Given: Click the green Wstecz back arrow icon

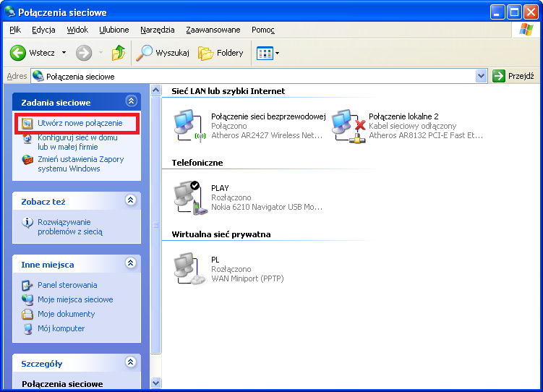Looking at the screenshot, I should (17, 53).
